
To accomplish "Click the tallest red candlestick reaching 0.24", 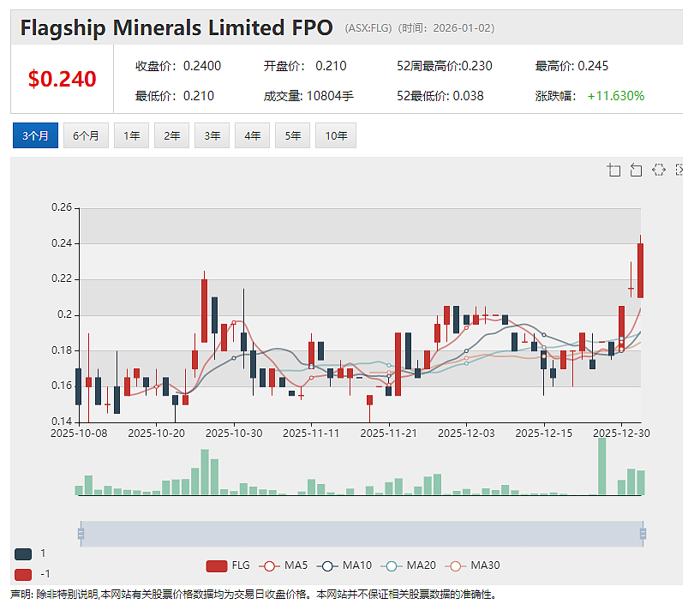I will click(x=640, y=270).
